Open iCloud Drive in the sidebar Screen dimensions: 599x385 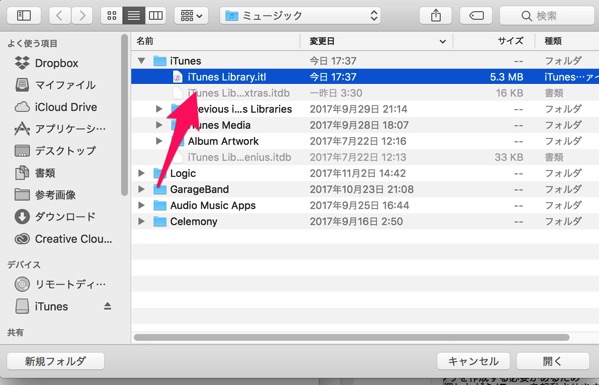pos(56,107)
